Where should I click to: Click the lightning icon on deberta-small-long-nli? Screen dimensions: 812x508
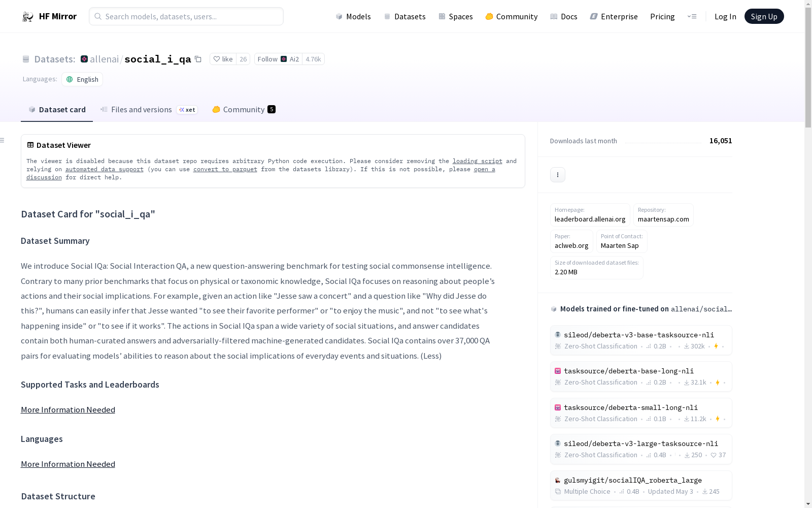[x=718, y=419]
